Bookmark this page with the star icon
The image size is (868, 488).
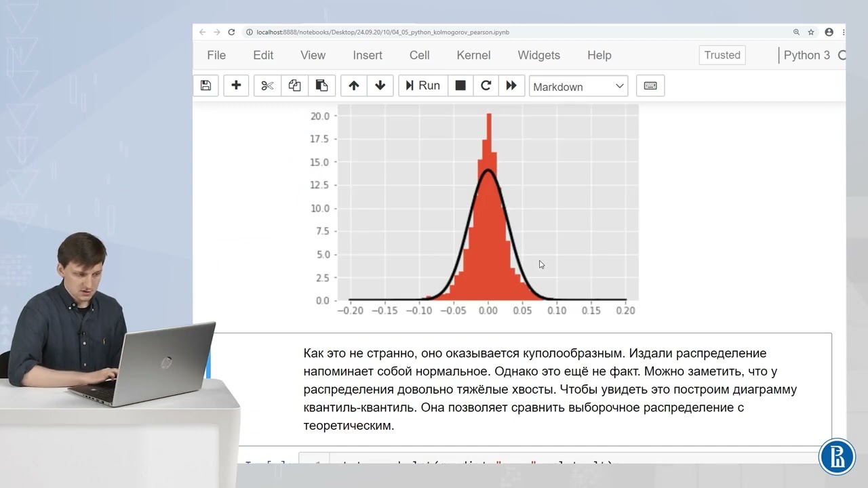(x=811, y=32)
